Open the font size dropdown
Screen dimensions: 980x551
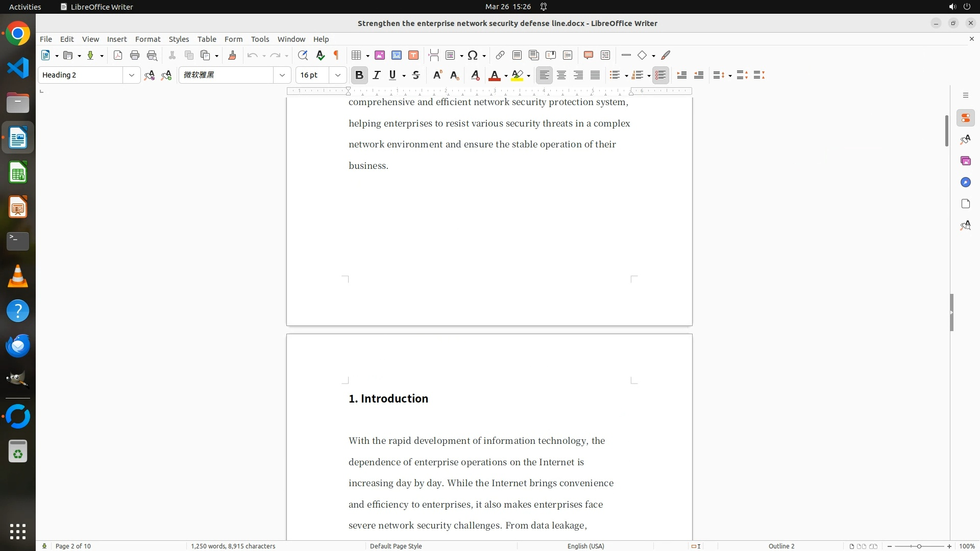click(337, 75)
